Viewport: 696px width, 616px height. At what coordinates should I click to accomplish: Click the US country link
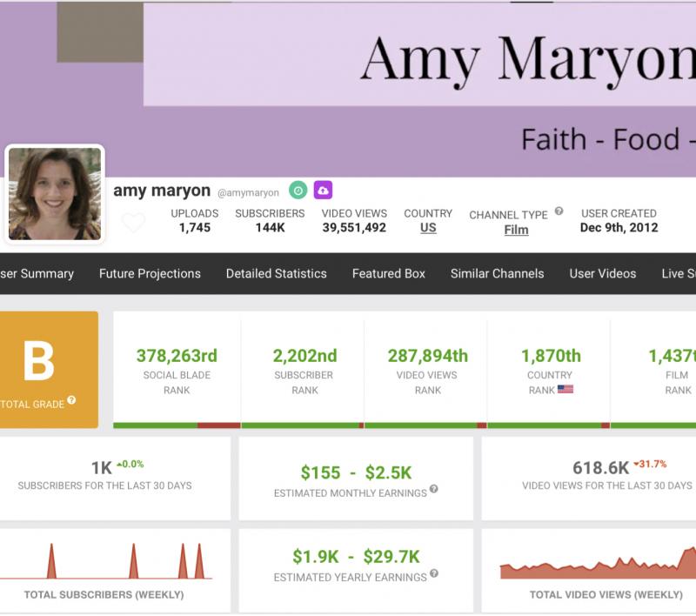(x=428, y=228)
